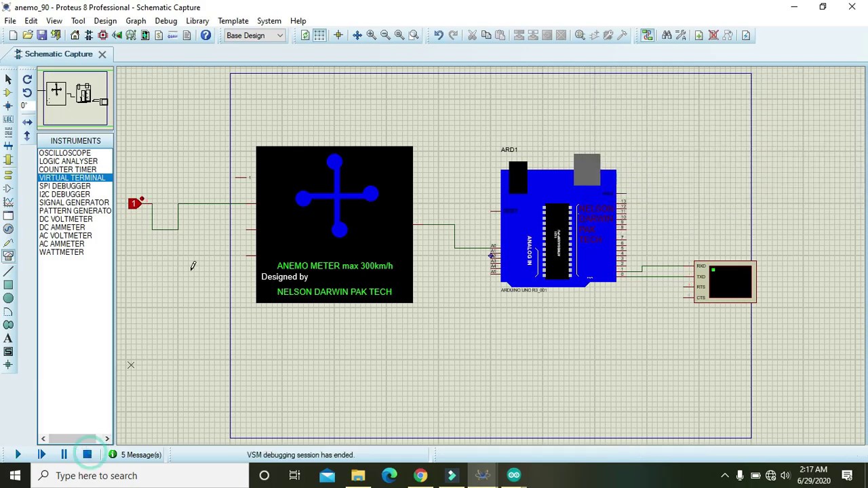Open the Design menu
Image resolution: width=868 pixels, height=488 pixels.
105,20
